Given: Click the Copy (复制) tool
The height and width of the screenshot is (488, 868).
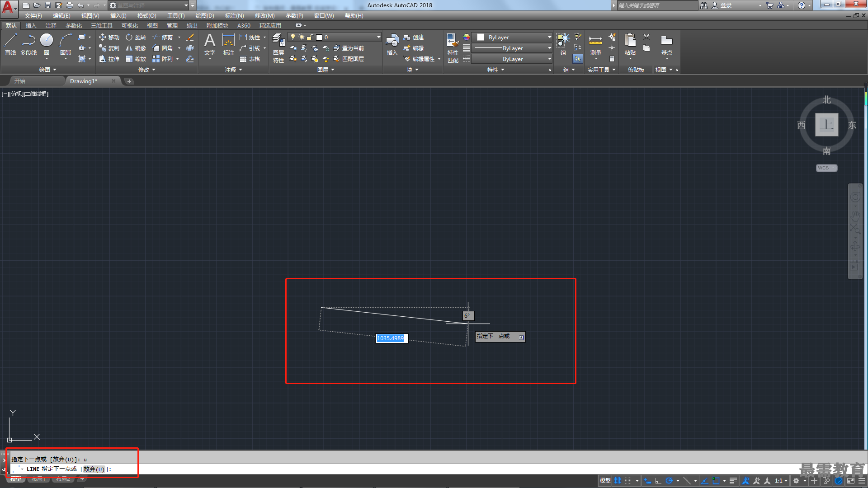Looking at the screenshot, I should click(x=109, y=48).
